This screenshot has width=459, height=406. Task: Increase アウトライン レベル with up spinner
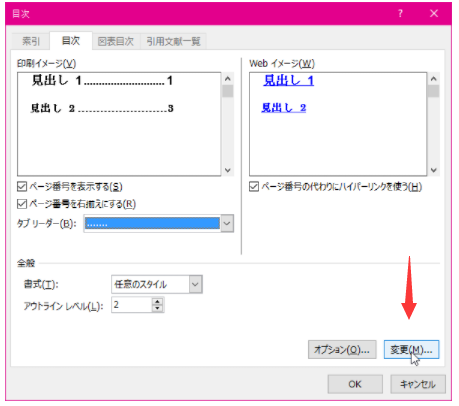pos(157,301)
